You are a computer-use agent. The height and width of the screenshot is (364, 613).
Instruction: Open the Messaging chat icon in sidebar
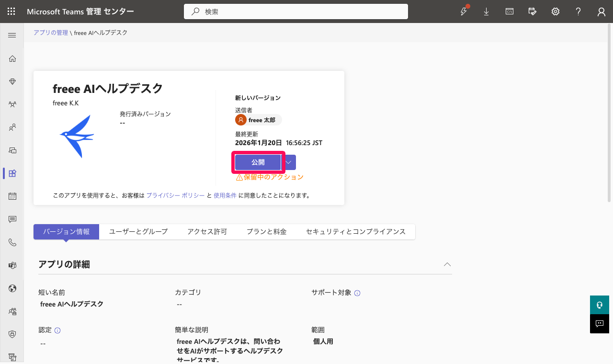point(12,219)
